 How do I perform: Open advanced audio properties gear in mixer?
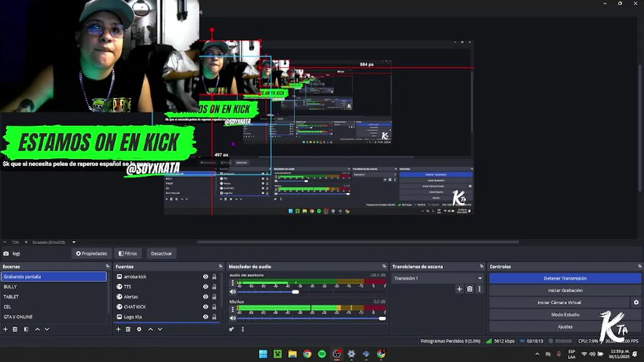[x=231, y=329]
